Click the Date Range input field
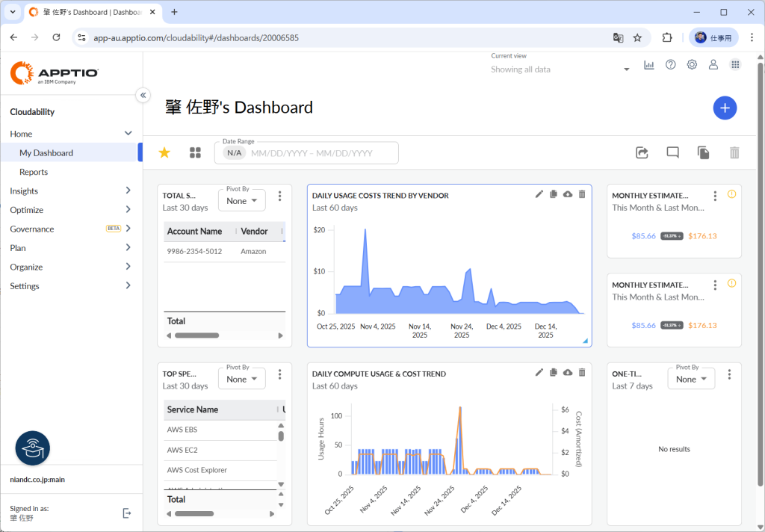This screenshot has width=765, height=532. (306, 152)
